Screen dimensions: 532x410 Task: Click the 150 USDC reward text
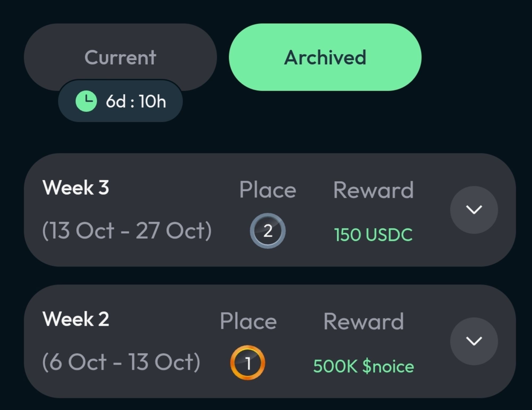[x=373, y=235]
